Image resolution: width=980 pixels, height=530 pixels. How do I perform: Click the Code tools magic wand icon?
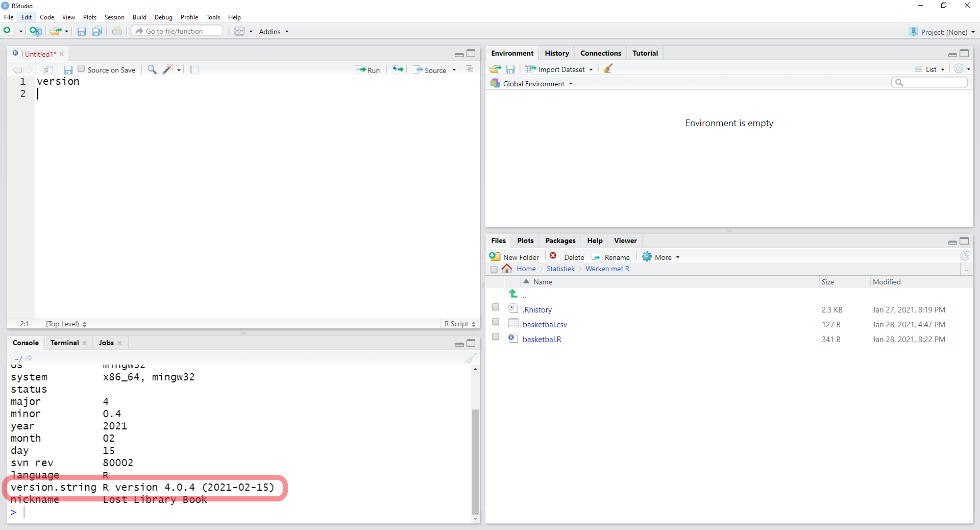click(168, 69)
